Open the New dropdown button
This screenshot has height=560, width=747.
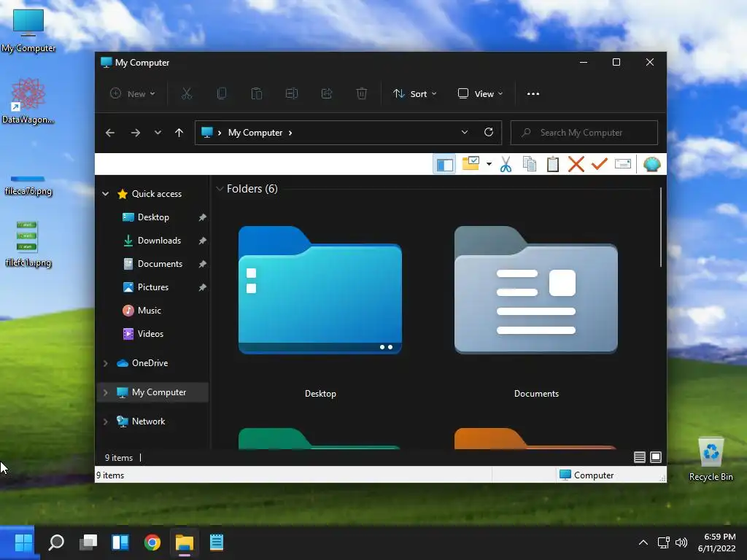(133, 94)
